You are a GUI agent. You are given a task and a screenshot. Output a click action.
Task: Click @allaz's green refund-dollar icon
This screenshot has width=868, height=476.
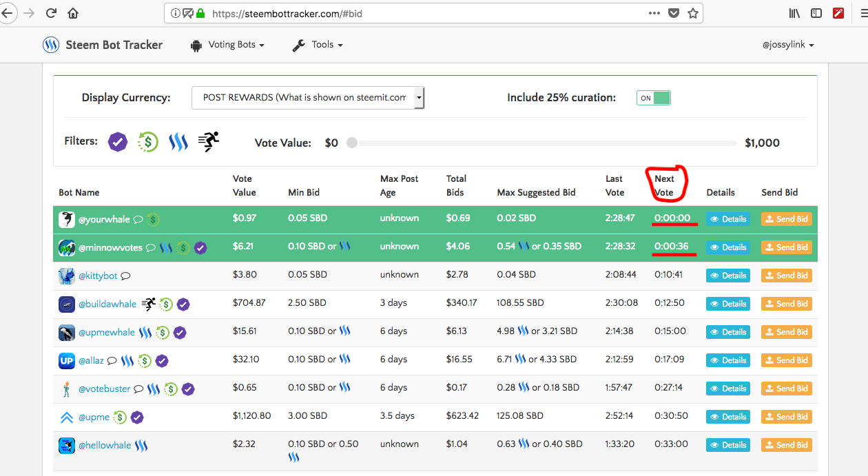tap(145, 361)
